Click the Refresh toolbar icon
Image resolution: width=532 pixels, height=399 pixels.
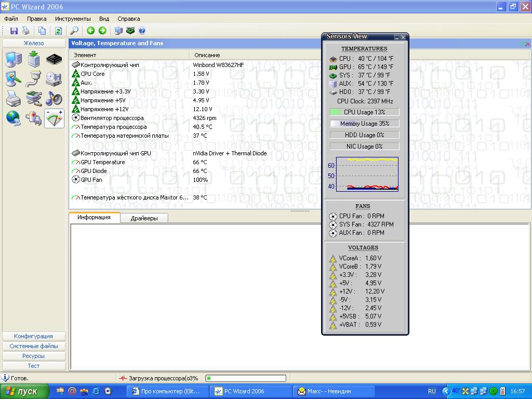pyautogui.click(x=58, y=31)
